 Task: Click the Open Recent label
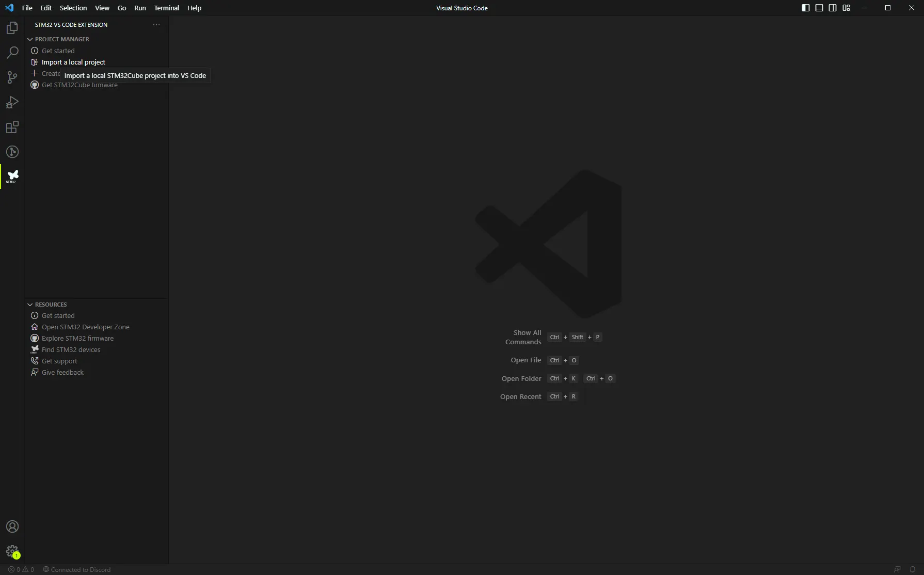[521, 396]
